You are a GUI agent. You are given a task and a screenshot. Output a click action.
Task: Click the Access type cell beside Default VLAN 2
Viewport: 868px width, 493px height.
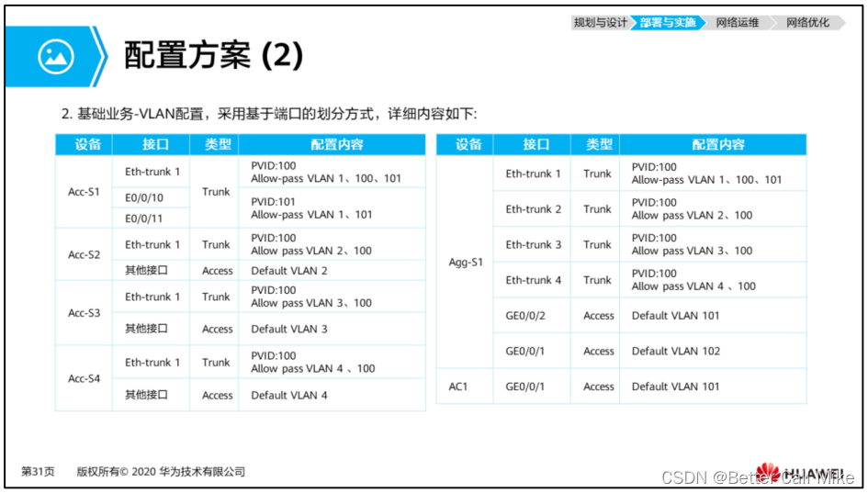214,271
